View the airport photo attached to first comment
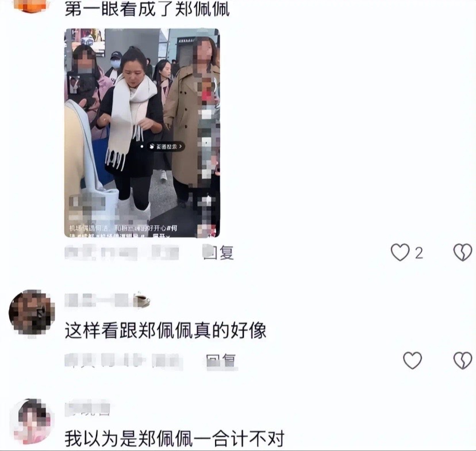Viewport: 476px width, 451px height. [x=142, y=133]
